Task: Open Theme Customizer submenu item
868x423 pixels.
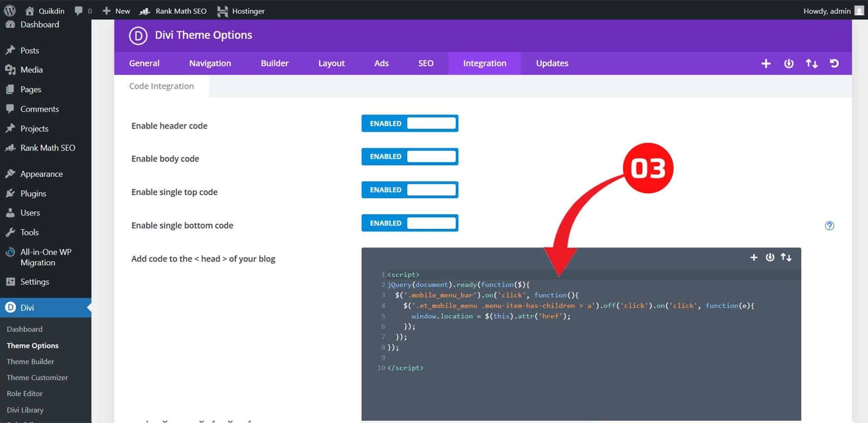Action: pyautogui.click(x=37, y=377)
